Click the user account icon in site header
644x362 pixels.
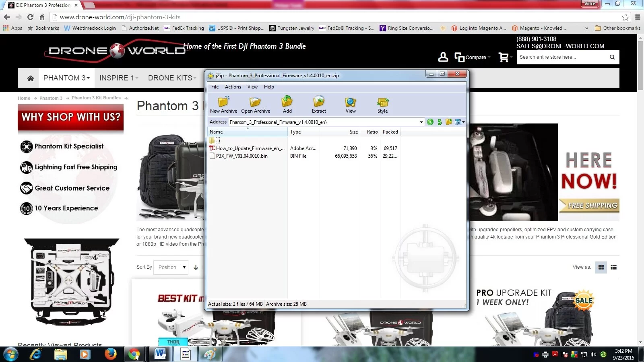(443, 57)
